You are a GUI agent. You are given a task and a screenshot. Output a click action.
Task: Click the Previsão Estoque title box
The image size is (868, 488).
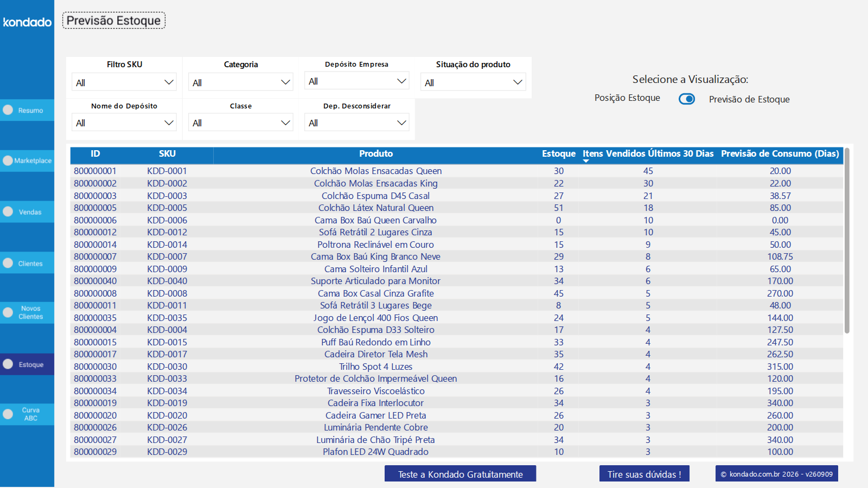pos(114,21)
